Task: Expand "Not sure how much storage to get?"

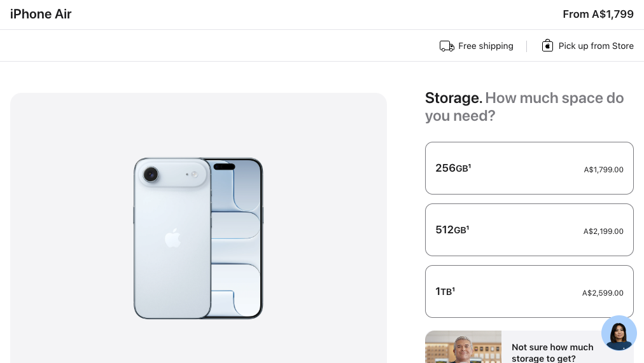Action: pyautogui.click(x=552, y=353)
